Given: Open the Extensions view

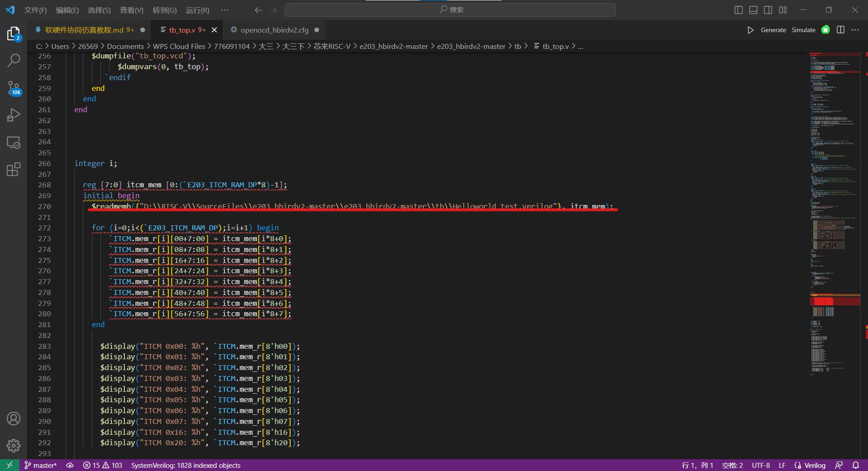Looking at the screenshot, I should tap(14, 170).
